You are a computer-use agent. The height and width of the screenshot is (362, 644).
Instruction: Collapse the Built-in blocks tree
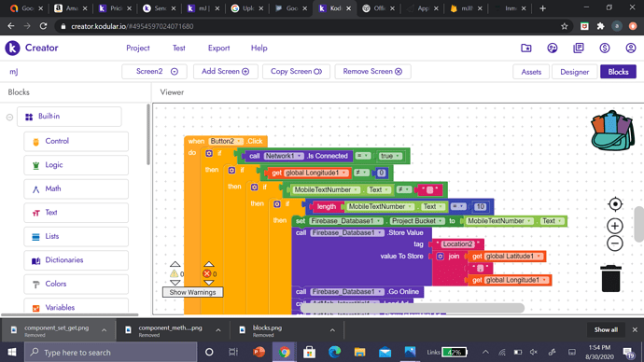tap(9, 117)
